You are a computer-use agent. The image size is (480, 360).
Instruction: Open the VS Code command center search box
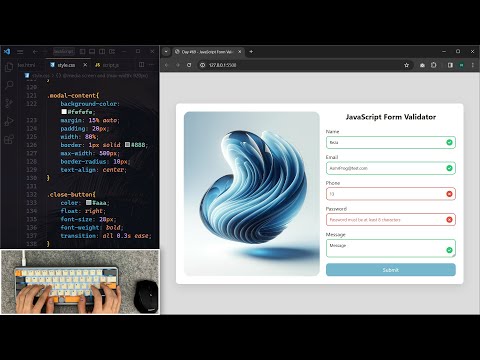pos(64,52)
